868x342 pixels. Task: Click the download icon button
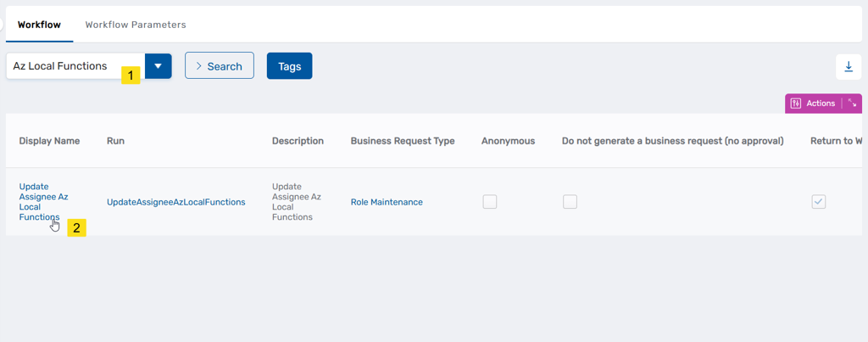(x=849, y=67)
